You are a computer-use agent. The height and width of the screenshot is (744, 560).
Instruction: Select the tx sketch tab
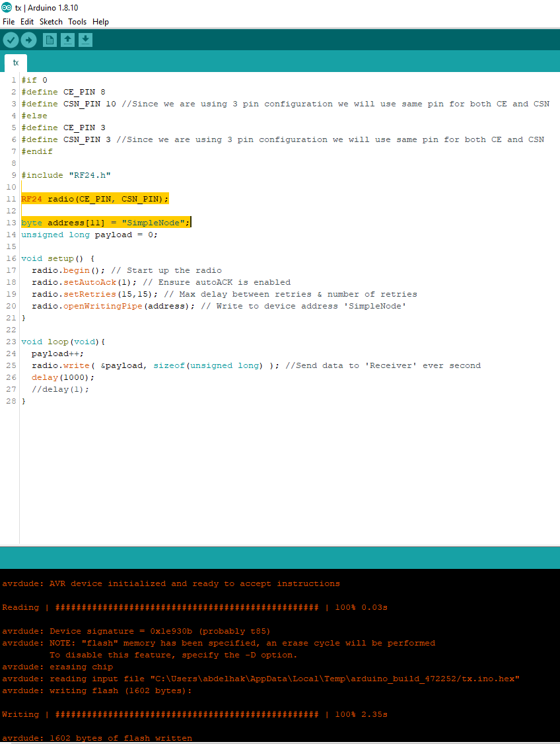click(x=16, y=63)
